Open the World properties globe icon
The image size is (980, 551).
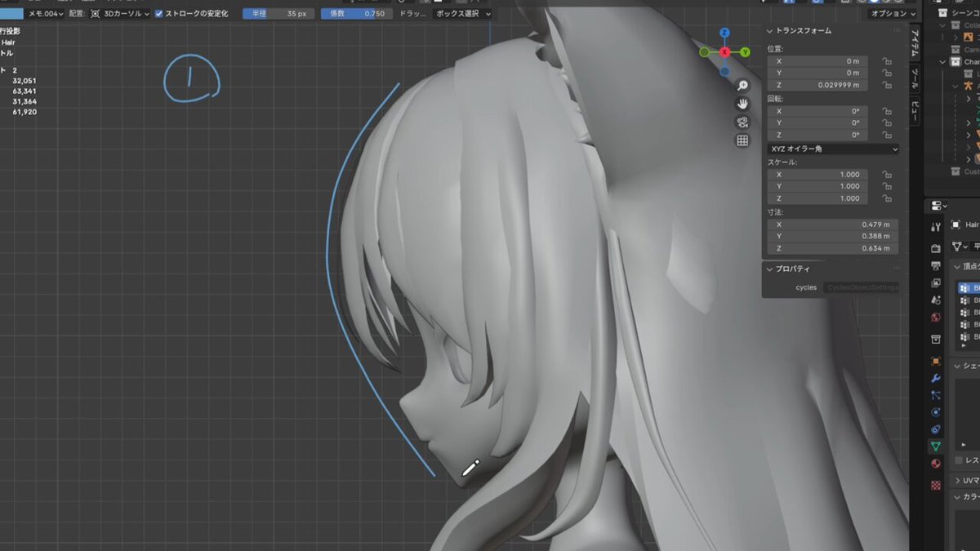pos(936,317)
